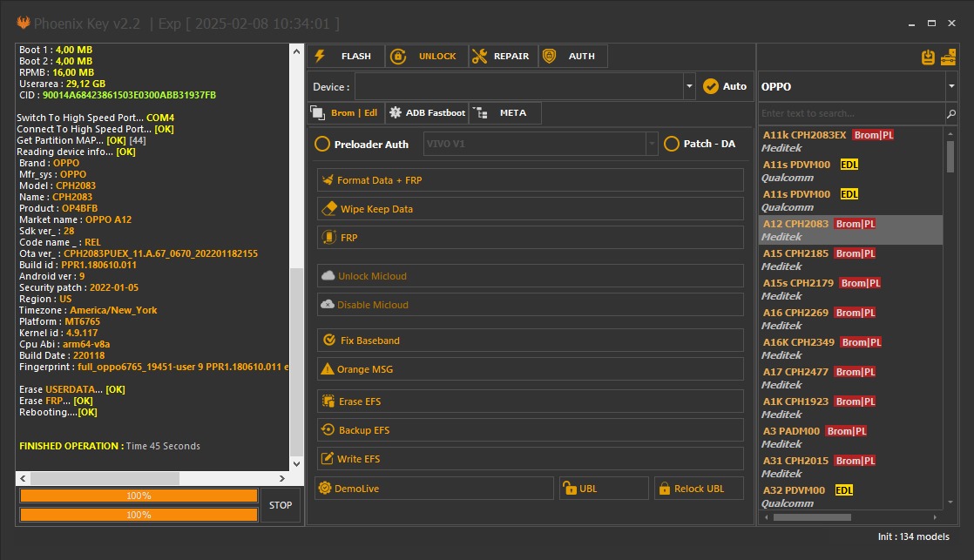Image resolution: width=974 pixels, height=560 pixels.
Task: Click the Unlock padlock icon
Action: click(x=398, y=56)
